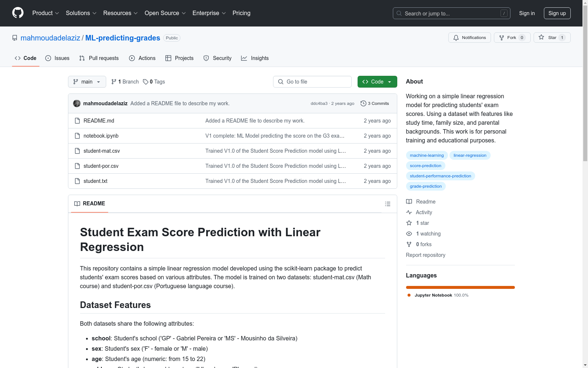Click the machine-learning topic tag
The width and height of the screenshot is (588, 368).
click(427, 155)
